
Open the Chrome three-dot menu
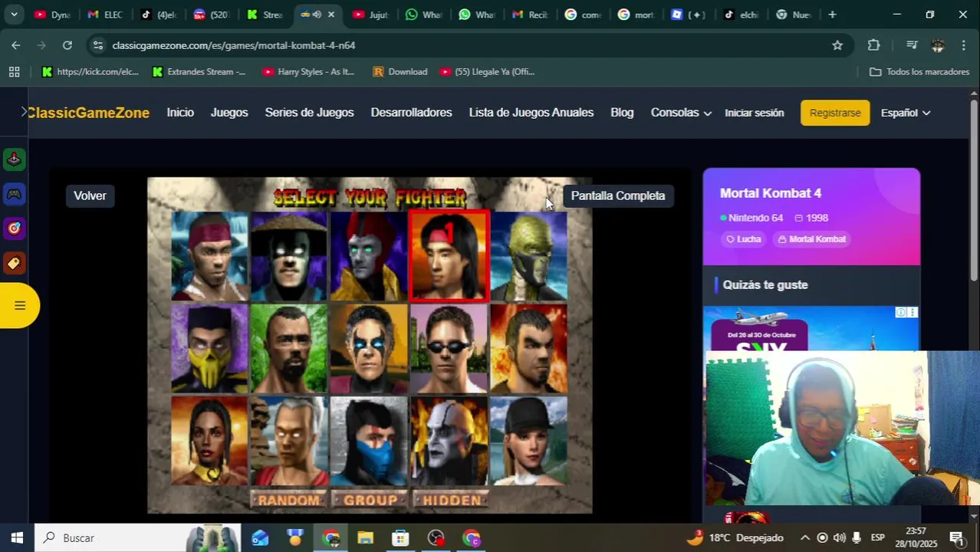click(x=964, y=45)
